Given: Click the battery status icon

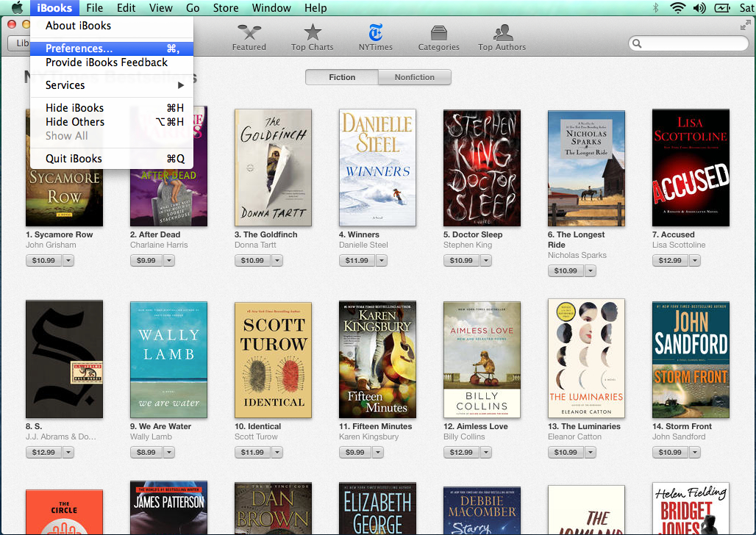Looking at the screenshot, I should point(722,7).
